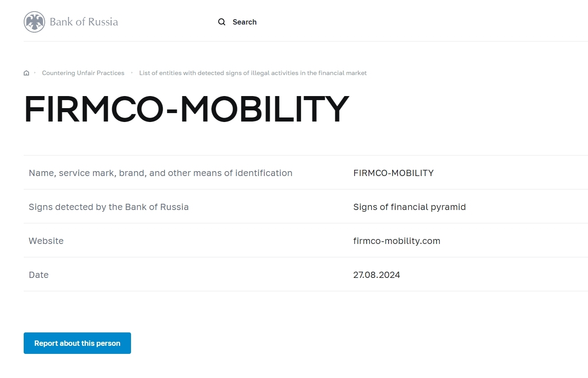Click breadcrumb arrow after Countering Unfair Practices

pos(132,73)
